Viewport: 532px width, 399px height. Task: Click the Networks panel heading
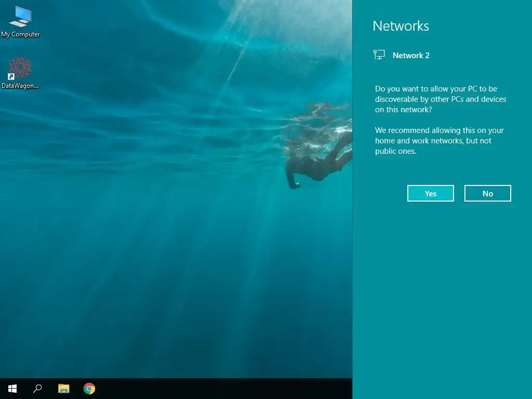click(x=401, y=26)
